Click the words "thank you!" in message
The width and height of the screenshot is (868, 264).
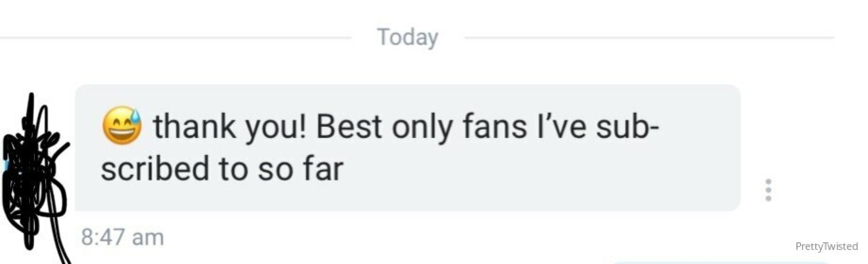point(230,127)
